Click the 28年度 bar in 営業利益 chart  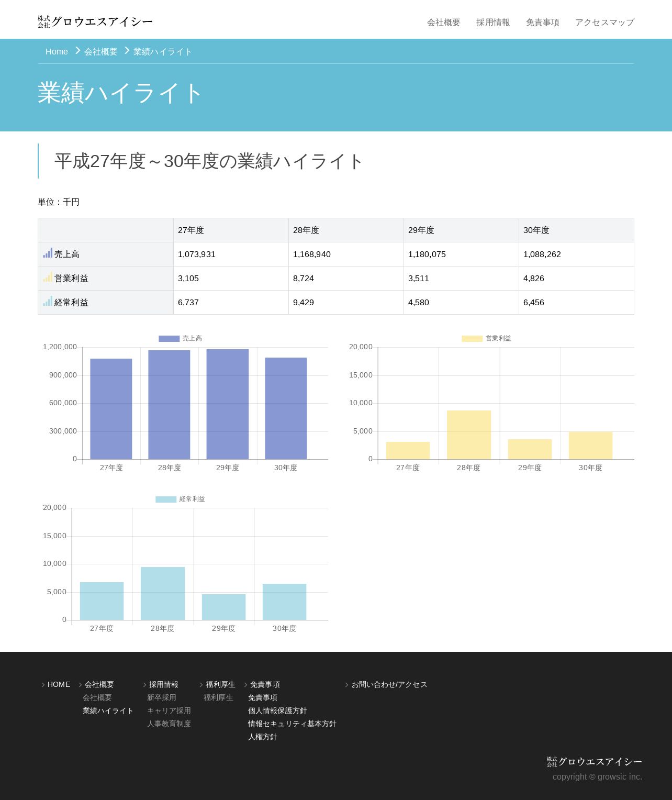[469, 435]
